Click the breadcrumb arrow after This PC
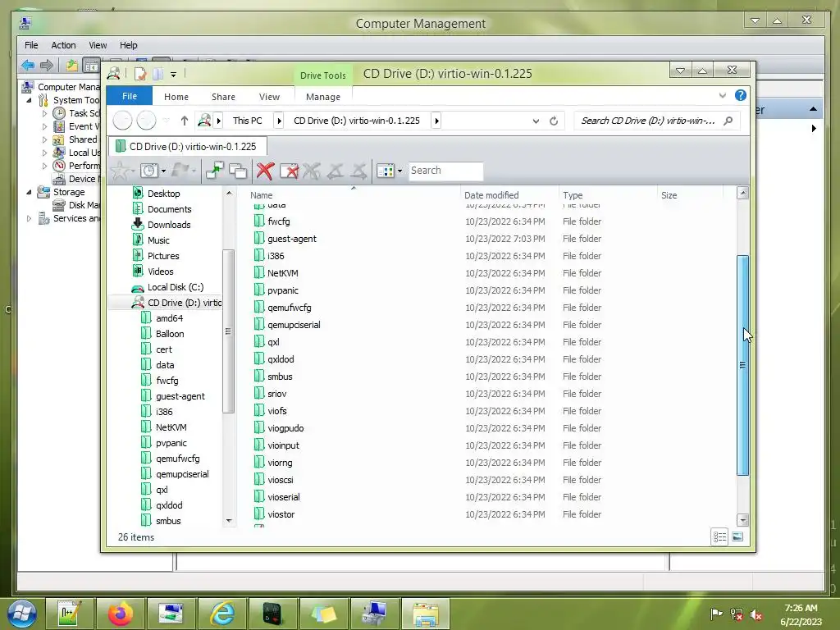Image resolution: width=840 pixels, height=630 pixels. click(x=279, y=121)
